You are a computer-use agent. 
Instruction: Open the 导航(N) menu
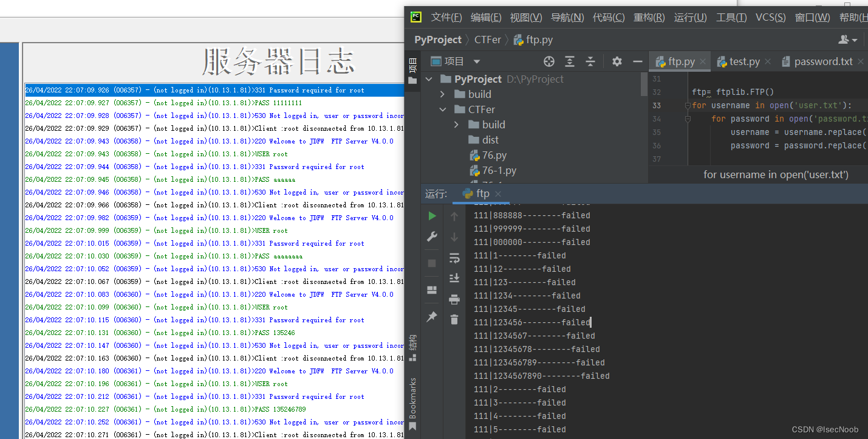(x=568, y=17)
